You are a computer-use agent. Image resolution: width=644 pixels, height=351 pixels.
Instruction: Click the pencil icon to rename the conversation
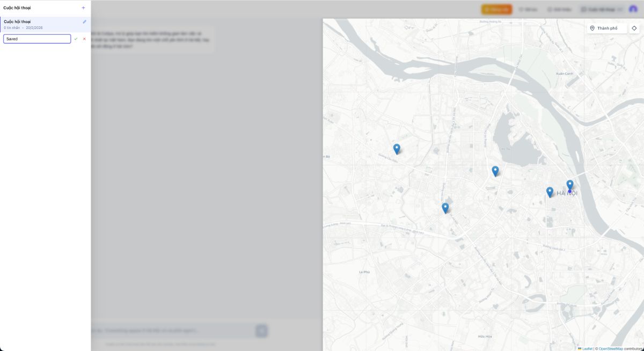tap(84, 21)
